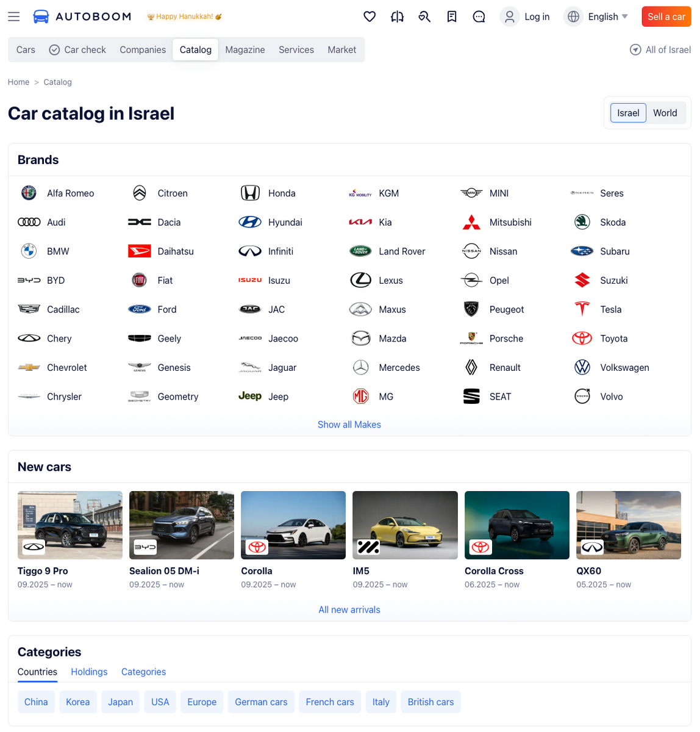Select the Countries category tab
The image size is (700, 732).
tap(37, 672)
